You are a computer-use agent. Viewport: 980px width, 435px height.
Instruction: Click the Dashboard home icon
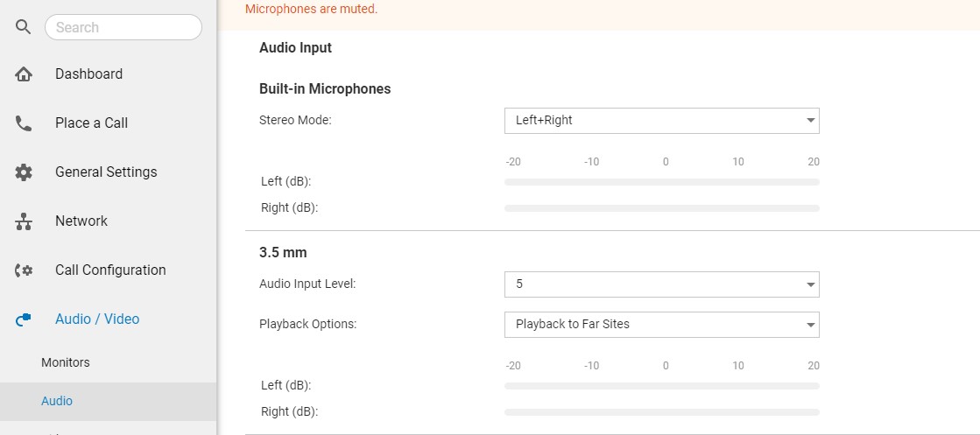pyautogui.click(x=23, y=74)
